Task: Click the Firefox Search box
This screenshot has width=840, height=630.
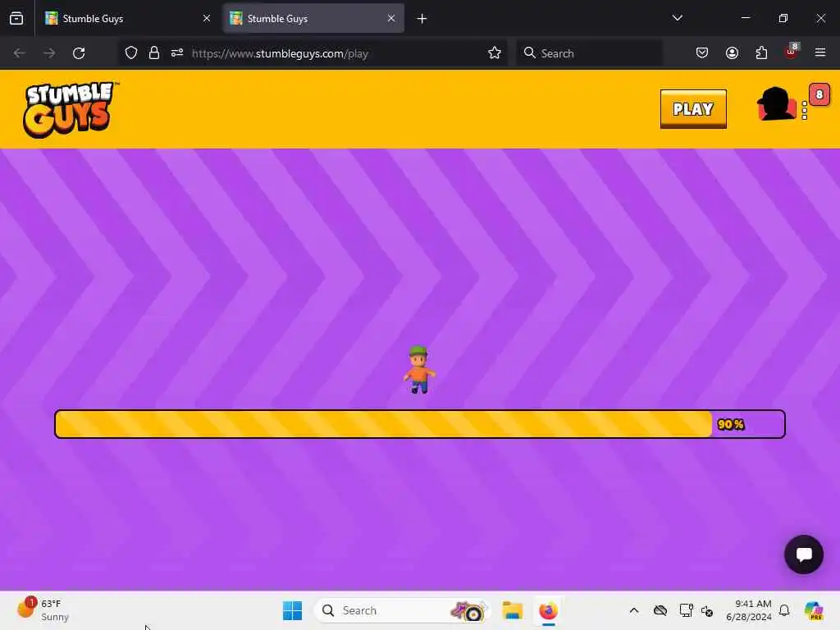Action: 589,53
